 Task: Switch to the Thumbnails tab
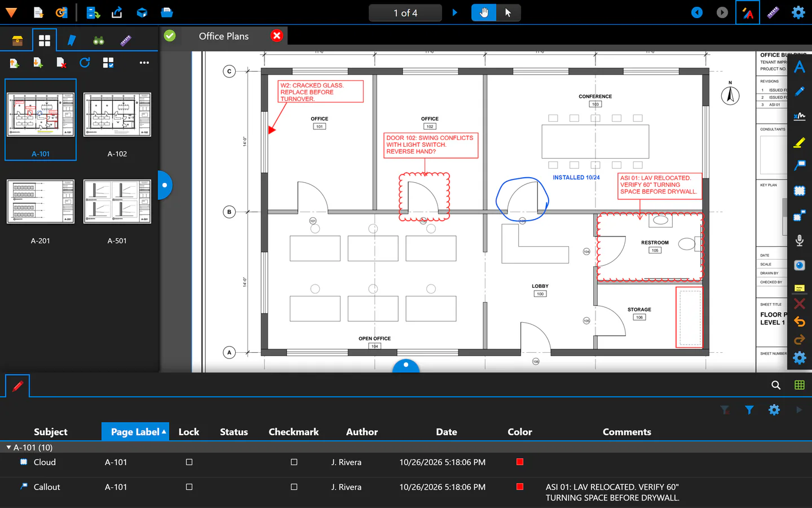pyautogui.click(x=45, y=40)
